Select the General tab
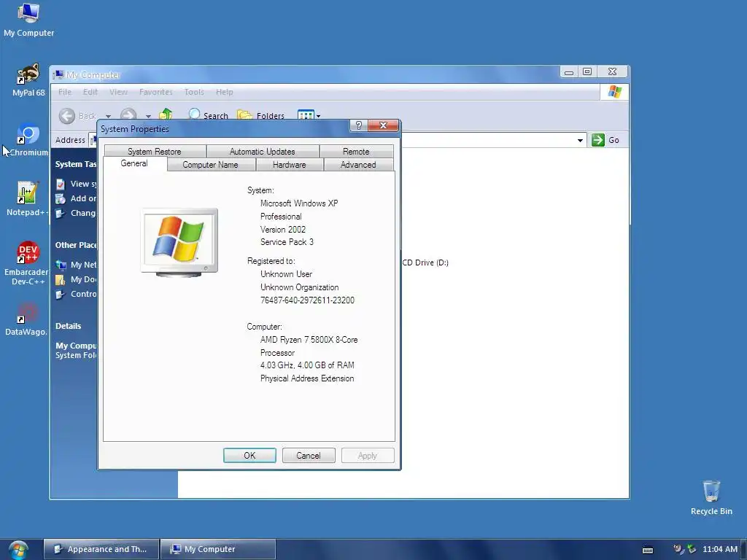747x560 pixels. point(135,164)
